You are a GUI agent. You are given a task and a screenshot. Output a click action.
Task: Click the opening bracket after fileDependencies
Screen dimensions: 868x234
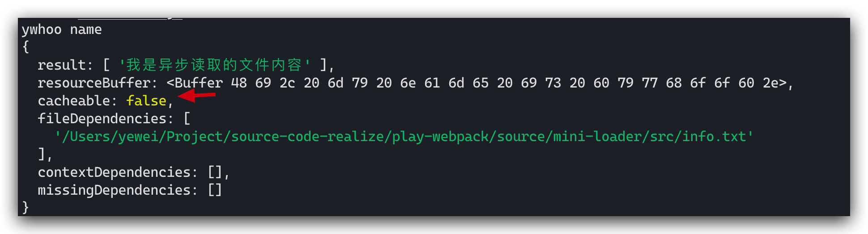pos(187,119)
